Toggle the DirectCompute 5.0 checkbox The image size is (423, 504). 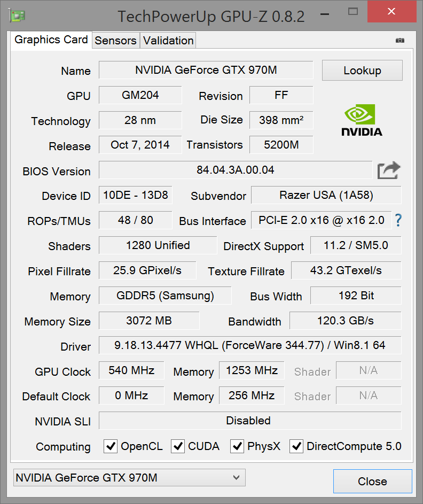tap(296, 446)
